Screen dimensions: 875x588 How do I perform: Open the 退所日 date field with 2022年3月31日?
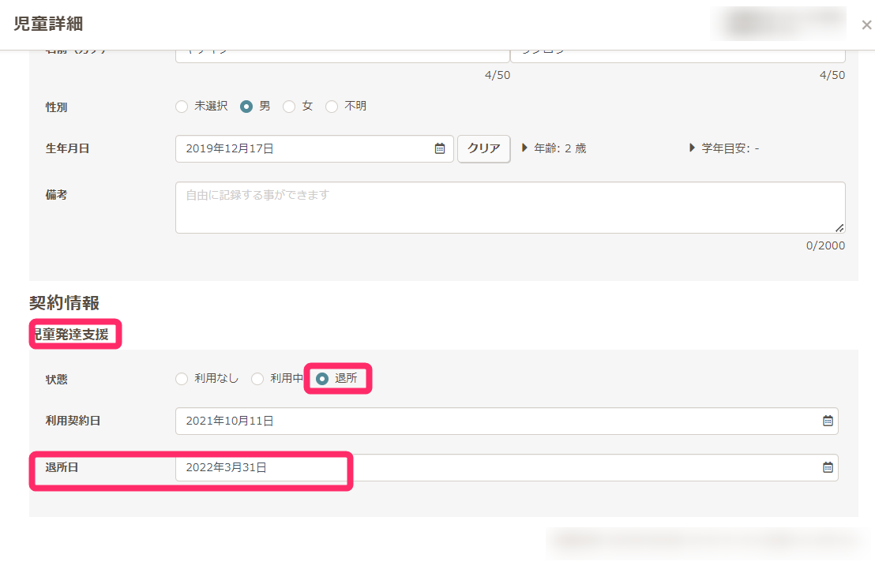pos(498,467)
